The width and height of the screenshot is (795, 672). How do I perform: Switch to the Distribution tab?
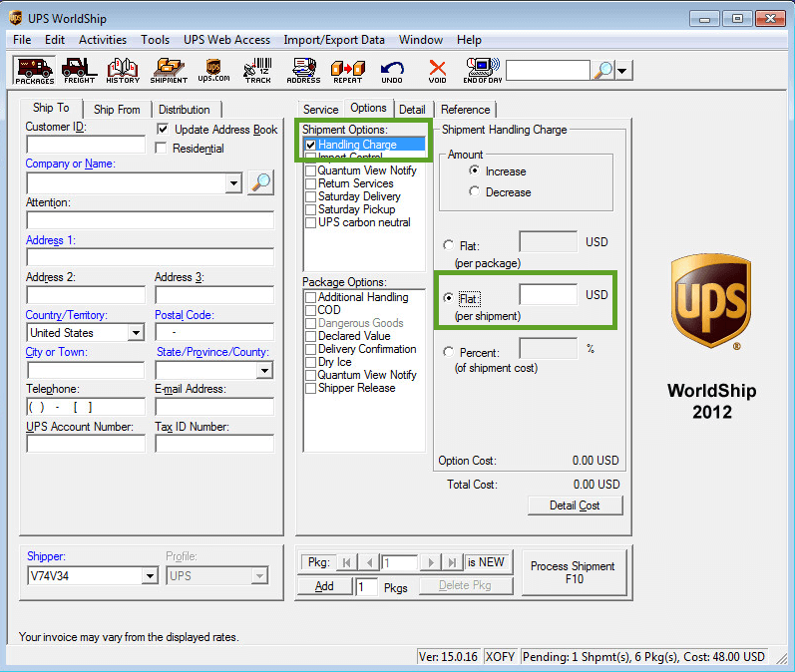point(185,110)
